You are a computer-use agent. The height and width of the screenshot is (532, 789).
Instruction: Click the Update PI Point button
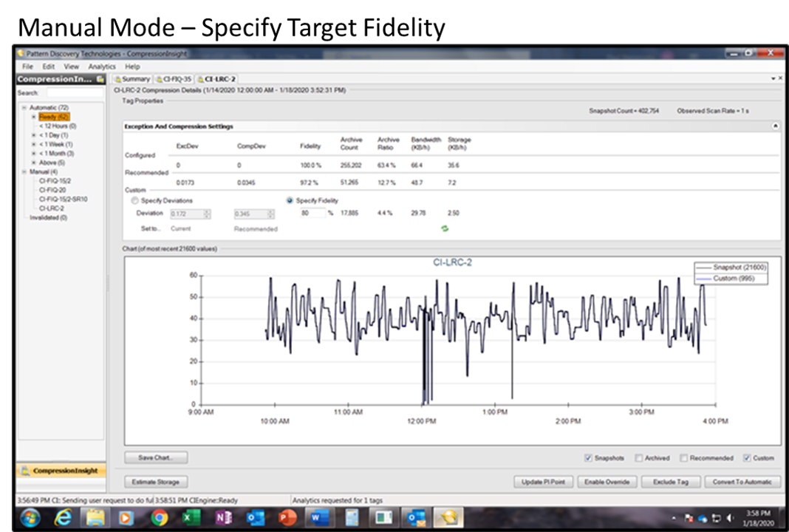tap(544, 482)
